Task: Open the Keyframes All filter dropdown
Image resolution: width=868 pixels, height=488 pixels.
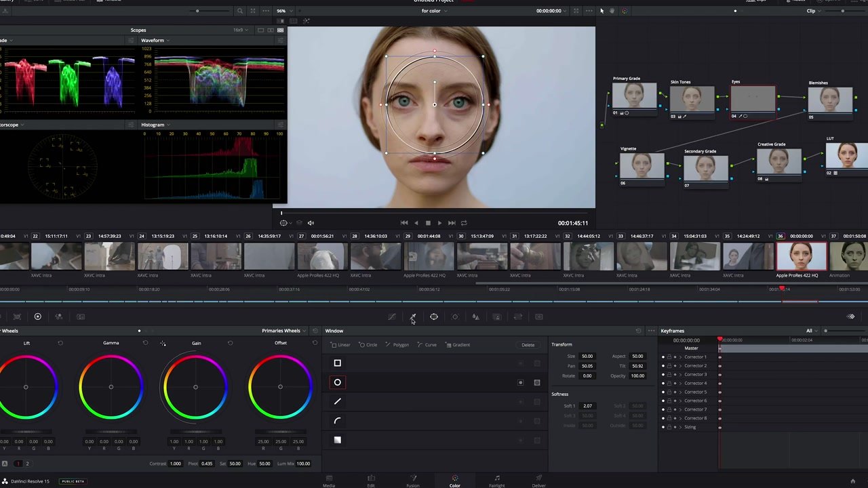Action: 811,331
